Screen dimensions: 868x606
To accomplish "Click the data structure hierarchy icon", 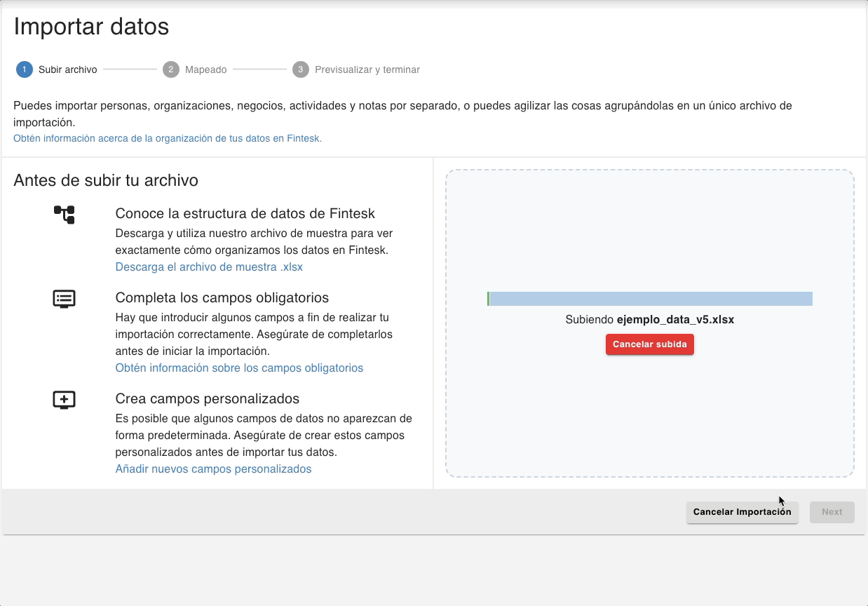I will 64,215.
